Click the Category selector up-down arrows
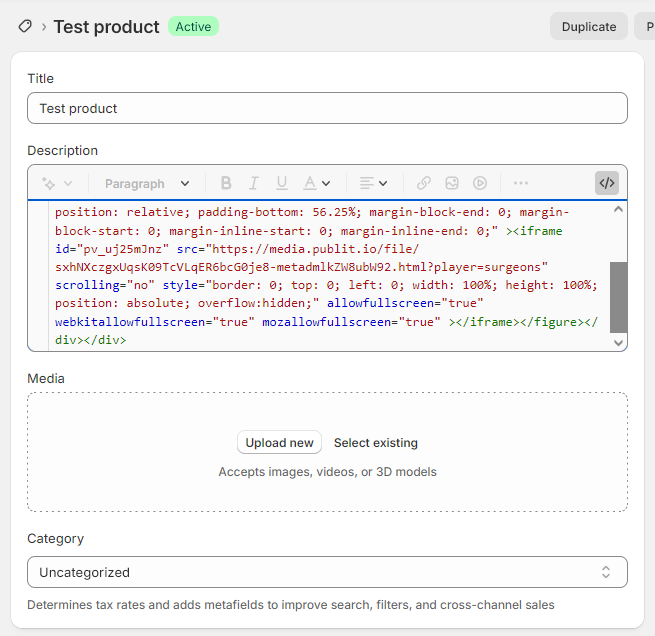655x636 pixels. click(606, 572)
